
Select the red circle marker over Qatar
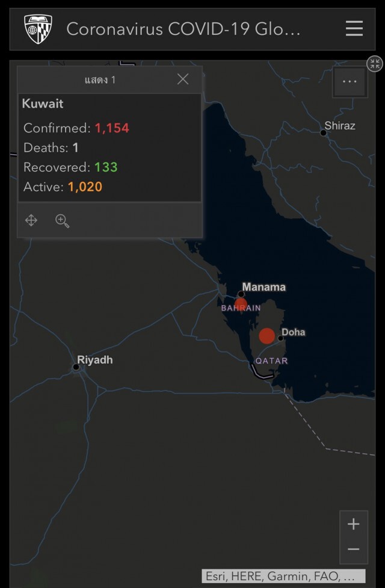point(267,336)
